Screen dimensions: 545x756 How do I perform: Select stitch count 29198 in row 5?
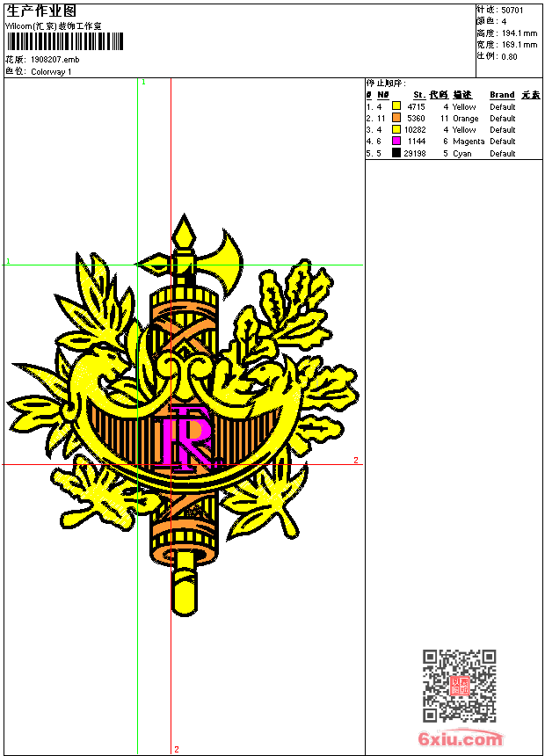[x=415, y=153]
